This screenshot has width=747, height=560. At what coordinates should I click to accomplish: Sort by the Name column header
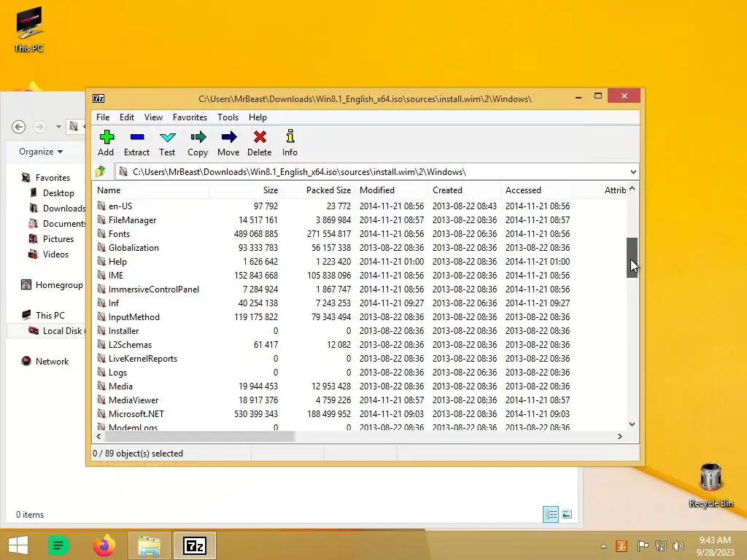click(x=150, y=190)
